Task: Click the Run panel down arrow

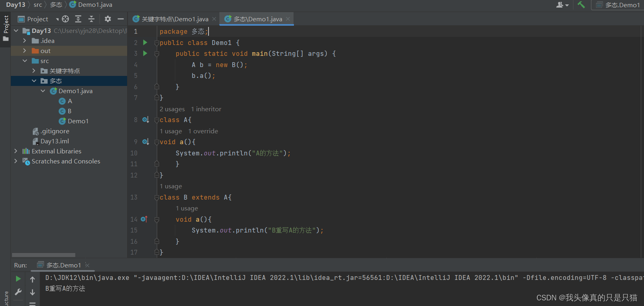Action: (32, 292)
